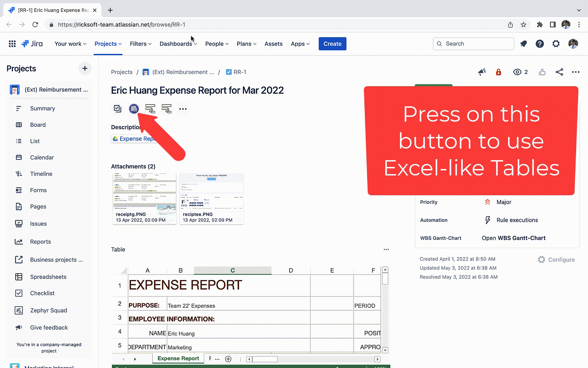Click the thumbs-up vote icon
Screen dimensions: 588x368
[542, 72]
